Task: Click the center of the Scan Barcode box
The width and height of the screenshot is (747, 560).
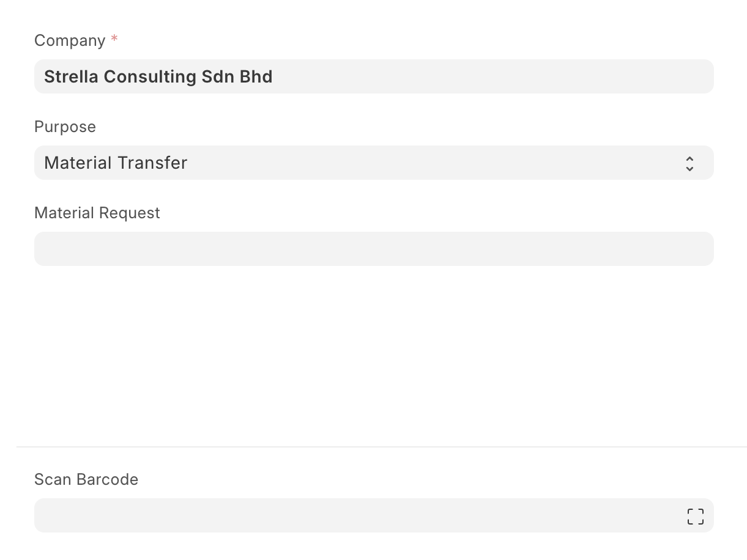Action: (373, 515)
